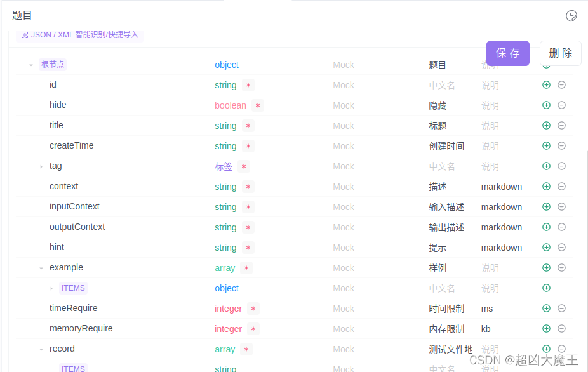The width and height of the screenshot is (588, 372).
Task: Add a field after timeRequire row
Action: pyautogui.click(x=546, y=309)
